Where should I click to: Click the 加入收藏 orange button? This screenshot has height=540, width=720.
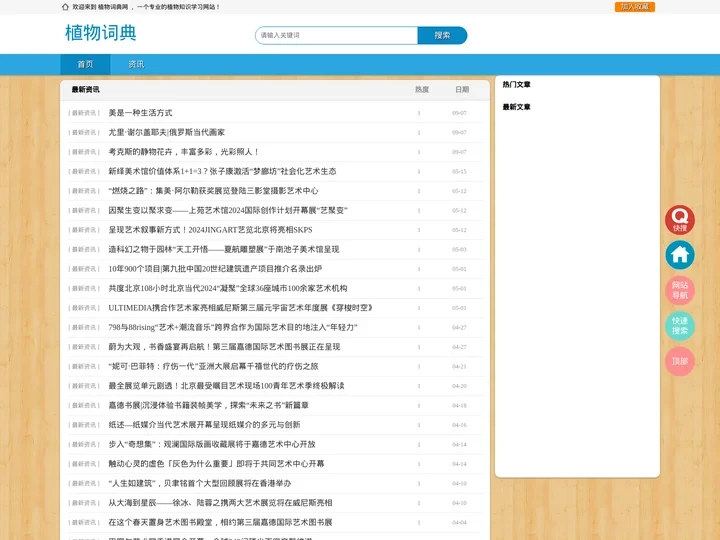[635, 7]
